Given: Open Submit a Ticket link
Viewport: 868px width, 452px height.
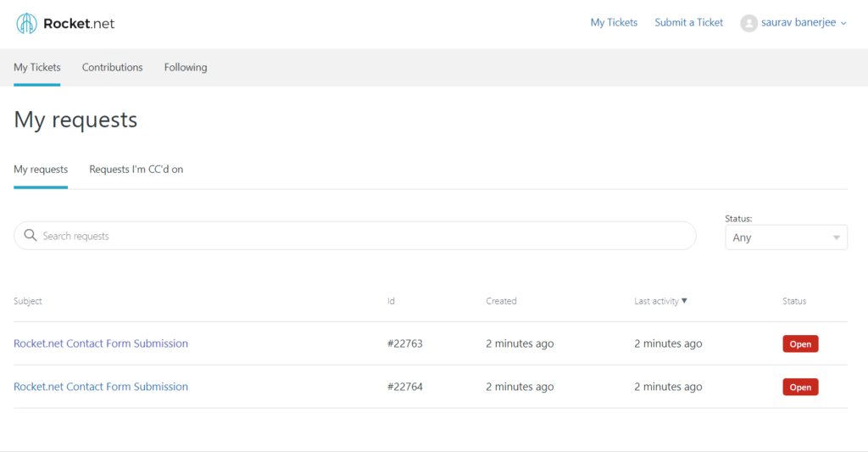Looking at the screenshot, I should [x=688, y=23].
